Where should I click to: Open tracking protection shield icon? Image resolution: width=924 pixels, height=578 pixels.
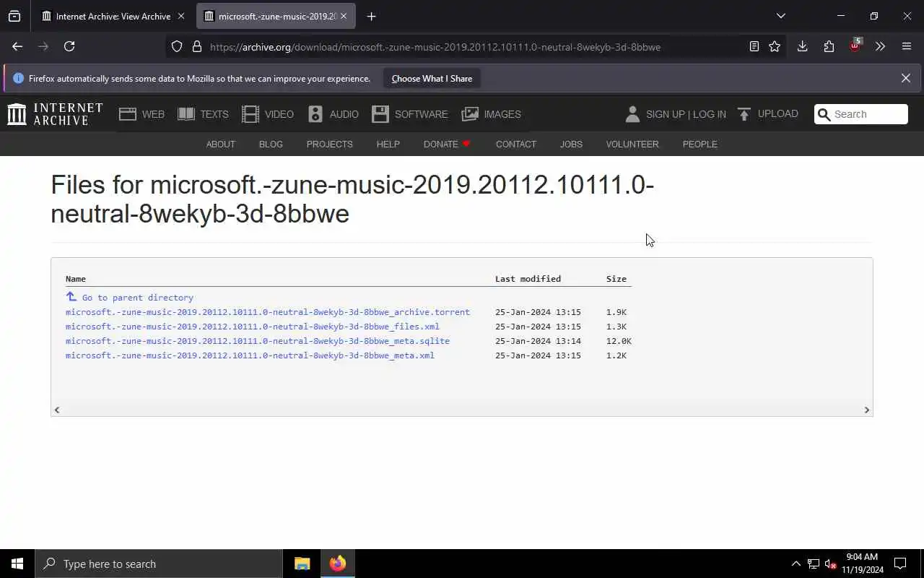click(x=177, y=46)
